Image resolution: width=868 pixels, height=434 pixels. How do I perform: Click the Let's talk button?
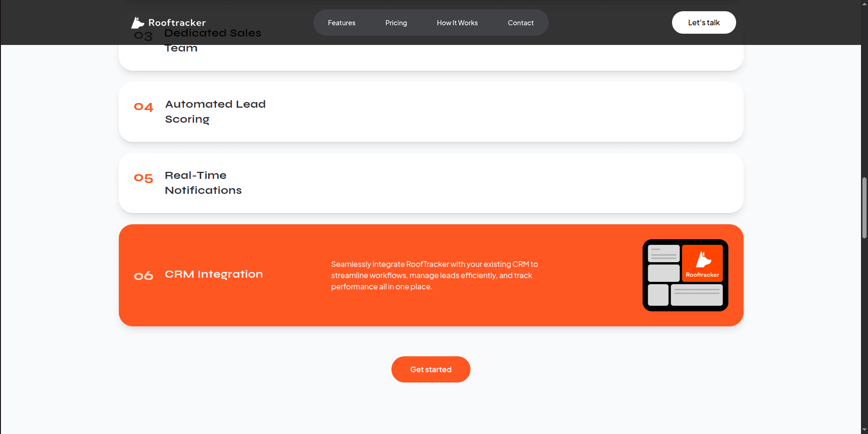(704, 22)
